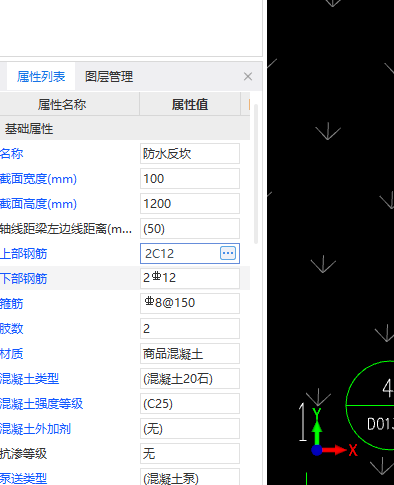Select 混凝土类型 value (混凝土20石)
Screen dimensions: 394x485
click(x=190, y=378)
